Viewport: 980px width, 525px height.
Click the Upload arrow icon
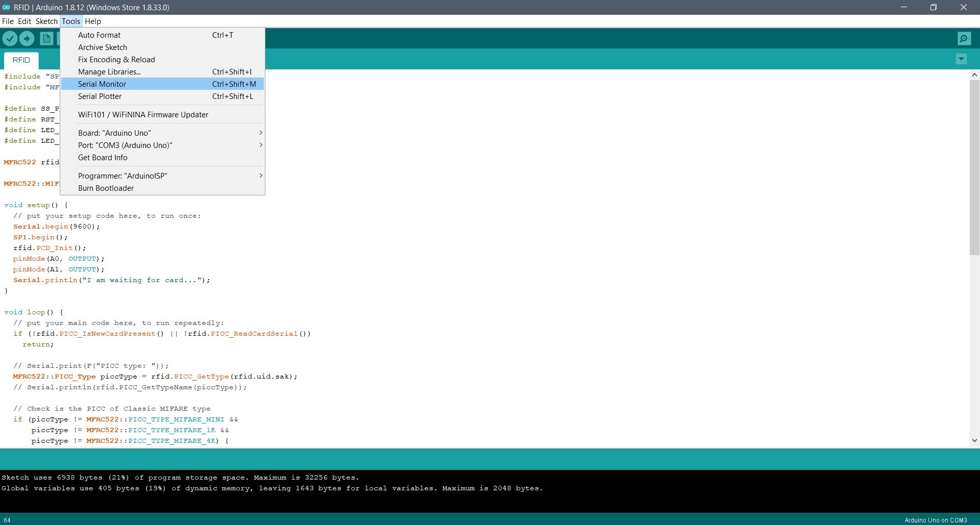27,39
